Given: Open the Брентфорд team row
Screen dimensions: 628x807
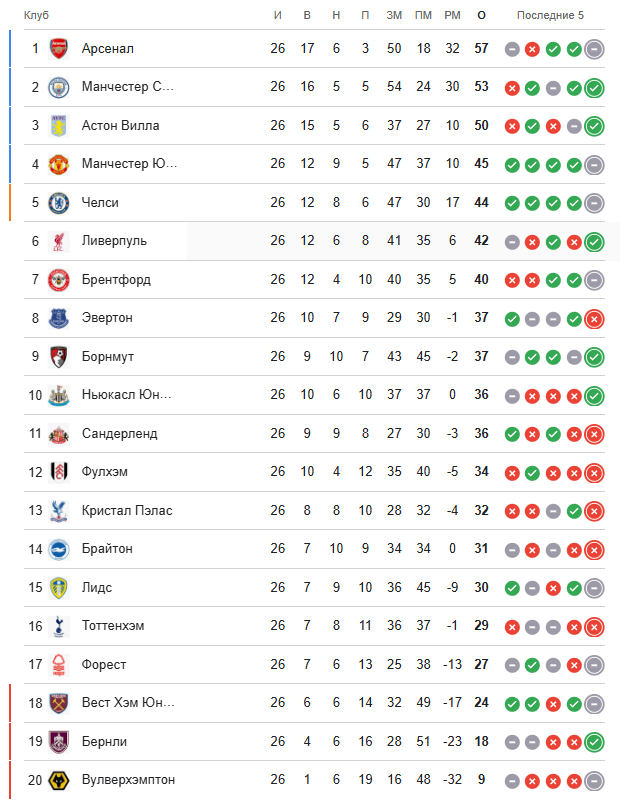Looking at the screenshot, I should [x=116, y=280].
